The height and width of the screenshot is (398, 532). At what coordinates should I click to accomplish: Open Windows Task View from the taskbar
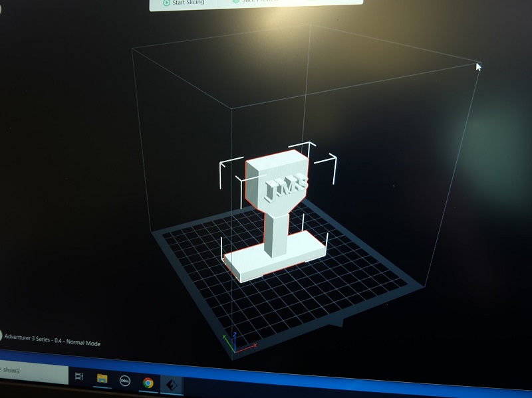pyautogui.click(x=79, y=377)
